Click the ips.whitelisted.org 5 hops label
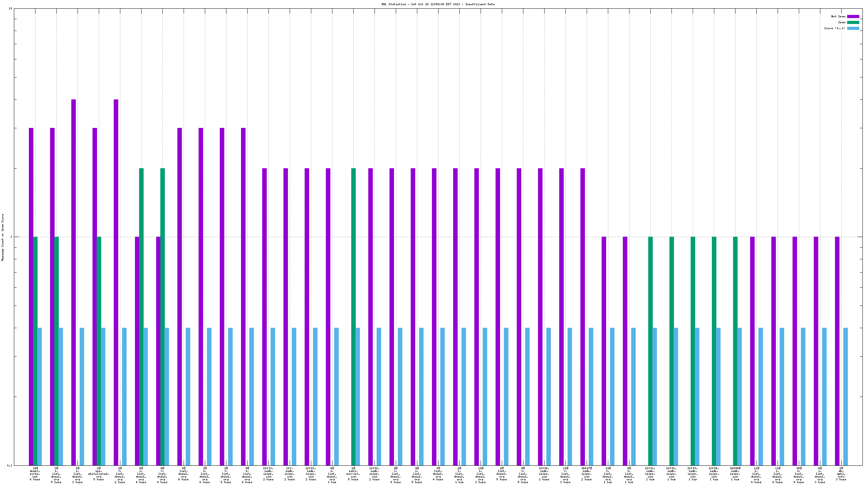The height and width of the screenshot is (488, 868). coord(98,474)
